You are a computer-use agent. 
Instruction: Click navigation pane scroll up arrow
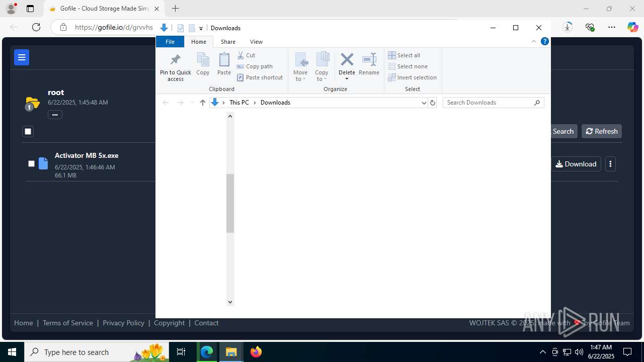230,116
